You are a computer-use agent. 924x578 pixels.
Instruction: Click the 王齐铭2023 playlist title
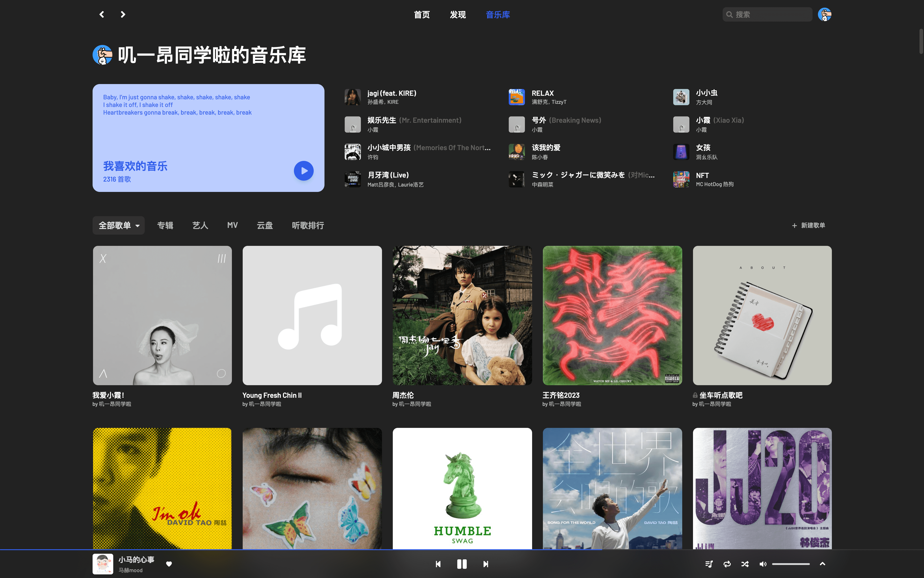561,395
